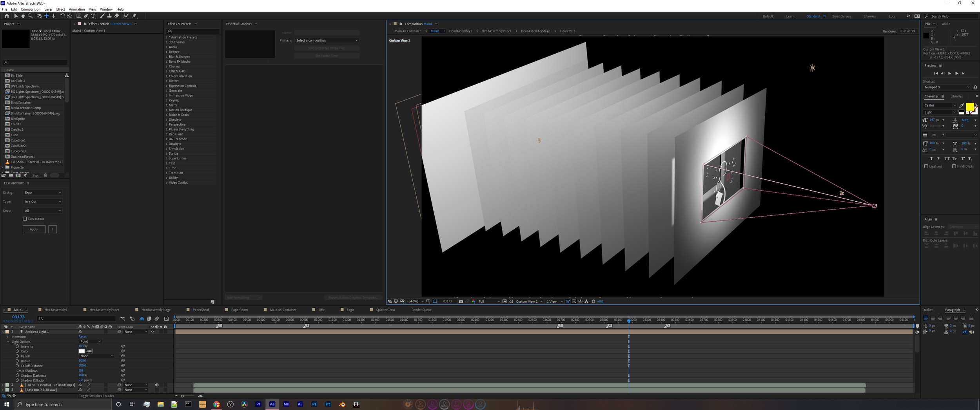Switch to the HeadAssemblyPaper timeline tab
This screenshot has width=980, height=410.
104,310
